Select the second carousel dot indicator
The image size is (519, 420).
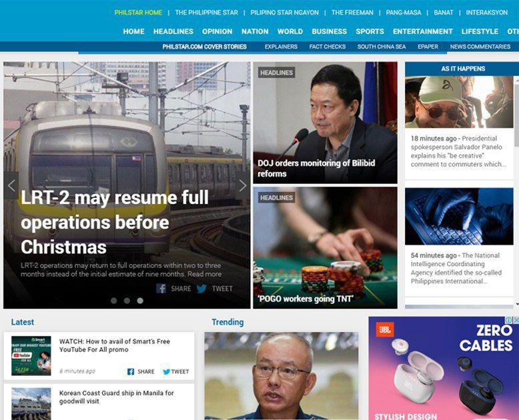[127, 301]
